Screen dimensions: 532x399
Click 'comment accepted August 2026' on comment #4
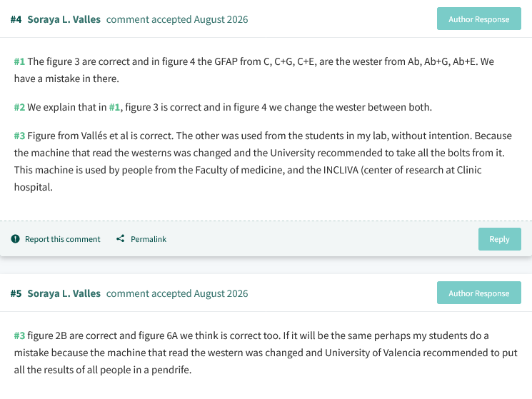(x=177, y=19)
